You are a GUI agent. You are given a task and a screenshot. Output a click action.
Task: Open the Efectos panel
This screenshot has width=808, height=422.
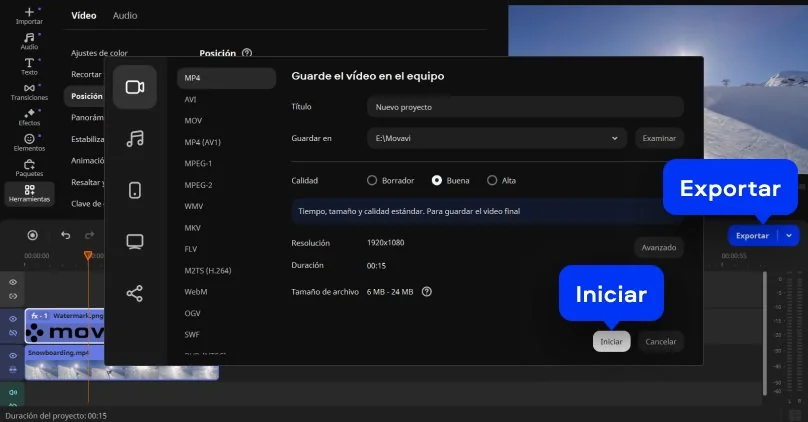29,117
